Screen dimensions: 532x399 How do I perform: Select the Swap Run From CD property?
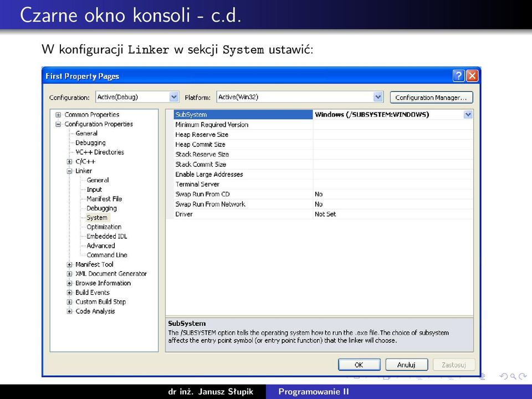[243, 194]
